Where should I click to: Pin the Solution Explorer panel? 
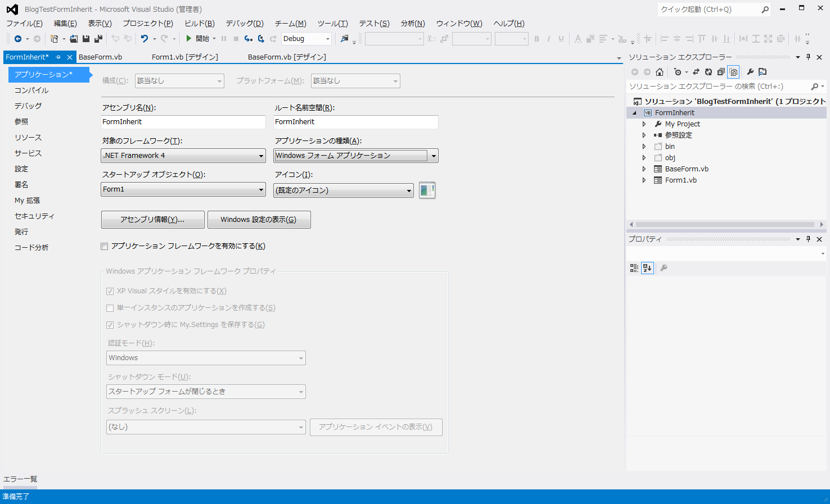[808, 57]
